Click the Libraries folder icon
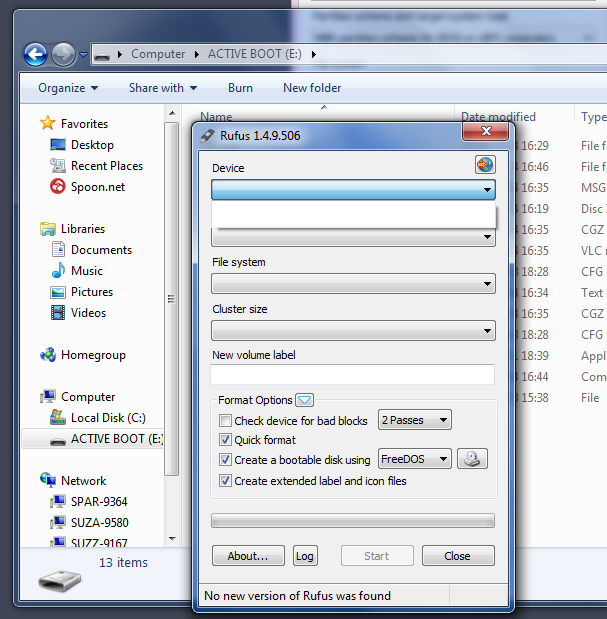 coord(47,229)
